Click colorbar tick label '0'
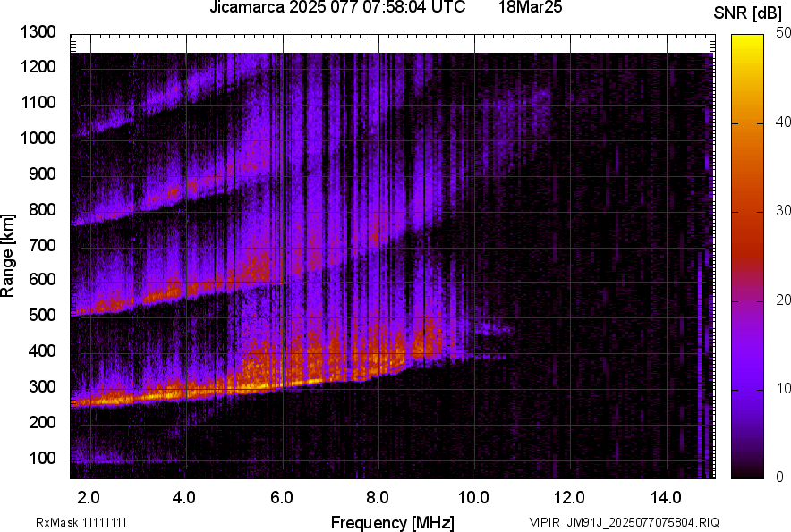 pyautogui.click(x=780, y=477)
